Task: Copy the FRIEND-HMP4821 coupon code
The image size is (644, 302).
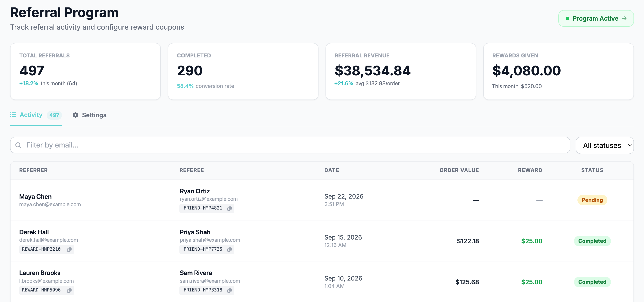Action: 229,208
